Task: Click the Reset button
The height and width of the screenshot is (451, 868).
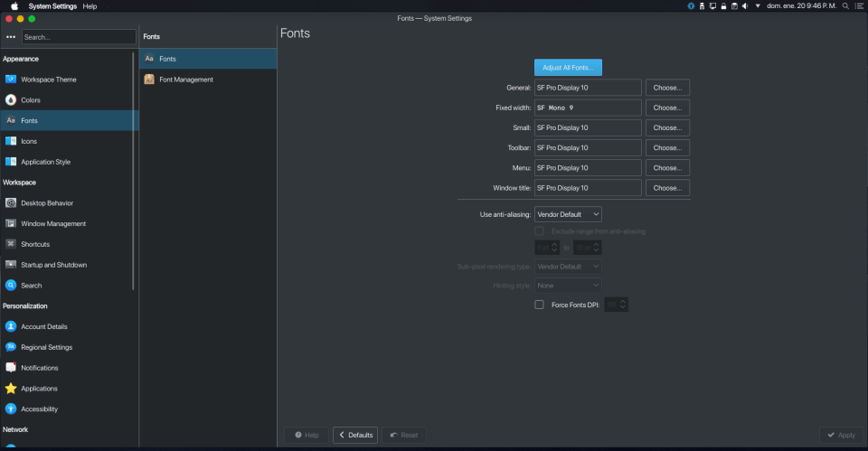Action: pyautogui.click(x=404, y=435)
